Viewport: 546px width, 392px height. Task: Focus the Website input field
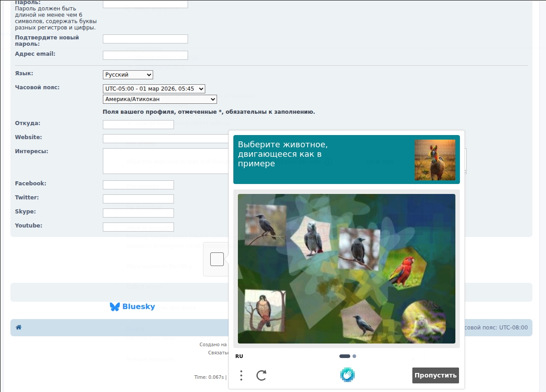[x=166, y=139]
